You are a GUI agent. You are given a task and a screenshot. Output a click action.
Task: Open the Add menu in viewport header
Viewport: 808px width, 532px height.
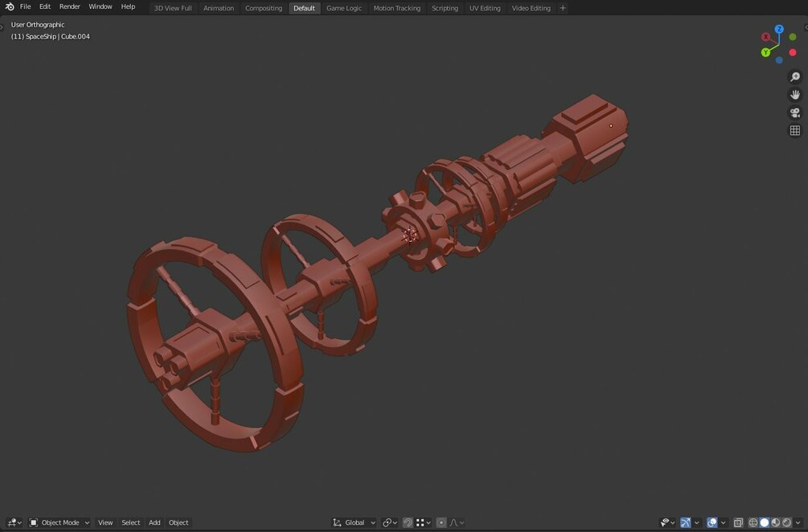[x=154, y=522]
